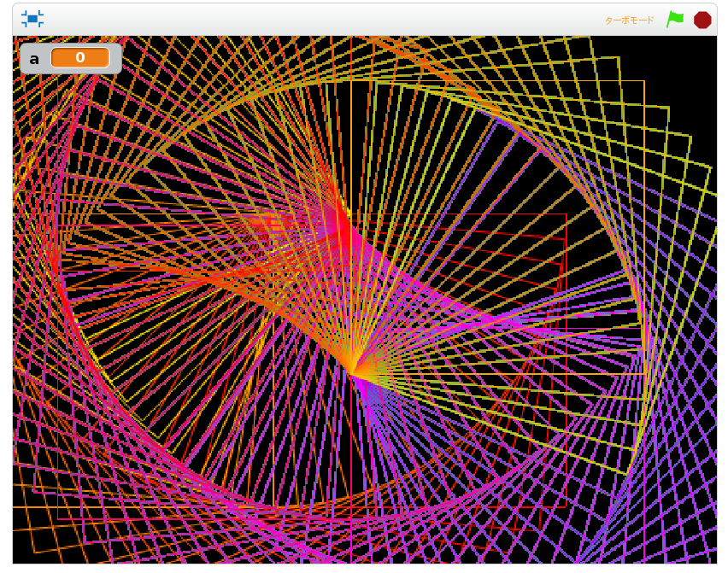Select the variable monitor label "a"
The height and width of the screenshot is (573, 728).
(x=34, y=58)
